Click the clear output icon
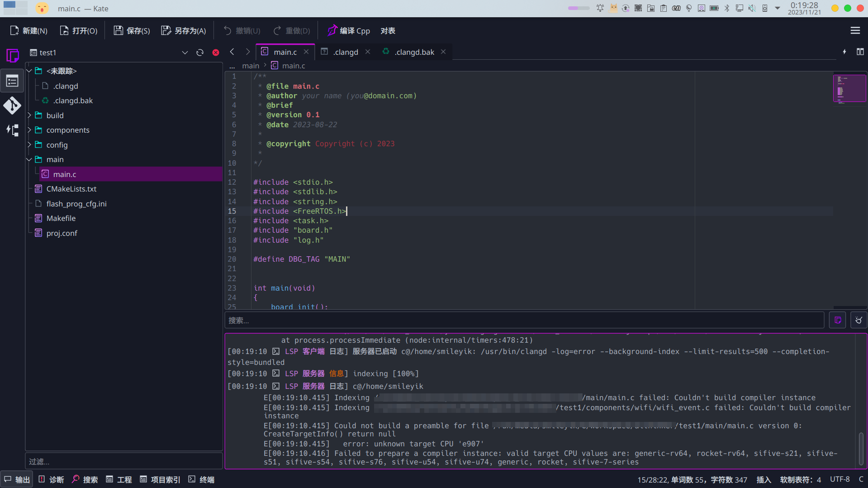This screenshot has height=488, width=868. point(859,321)
